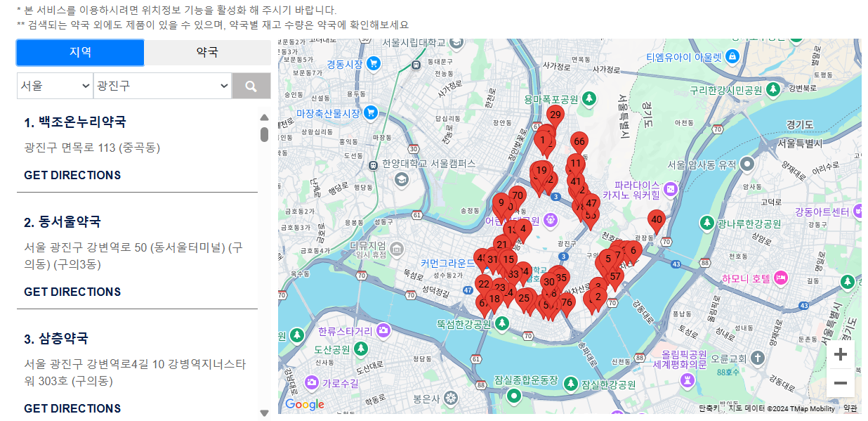Select the 올림픽공원 세계평화의문 landmark icon
868x421 pixels.
(x=688, y=380)
